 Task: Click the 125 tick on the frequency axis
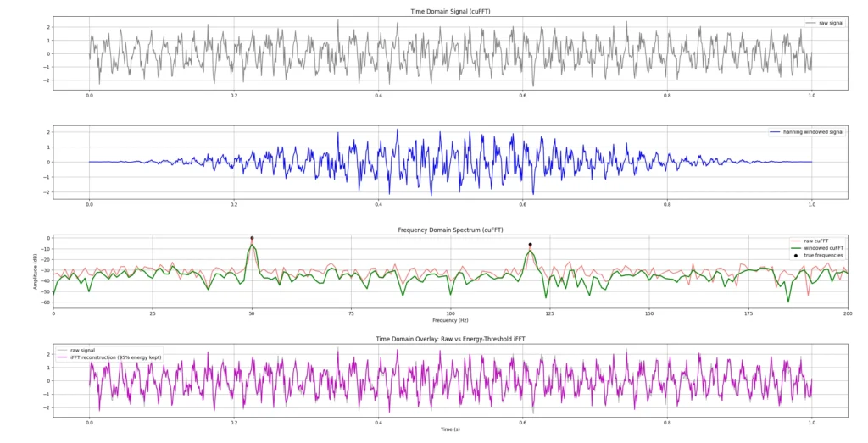click(x=550, y=313)
